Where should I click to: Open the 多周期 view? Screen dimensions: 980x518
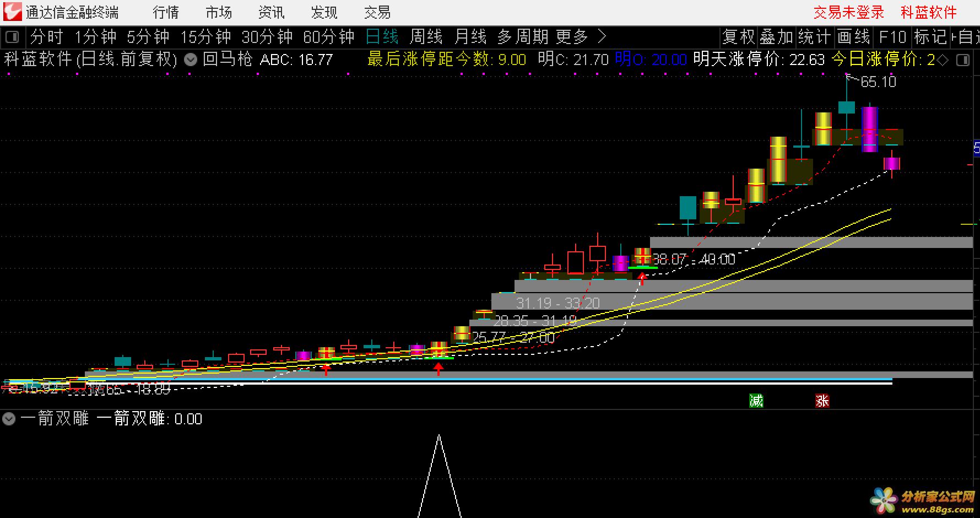click(x=523, y=37)
